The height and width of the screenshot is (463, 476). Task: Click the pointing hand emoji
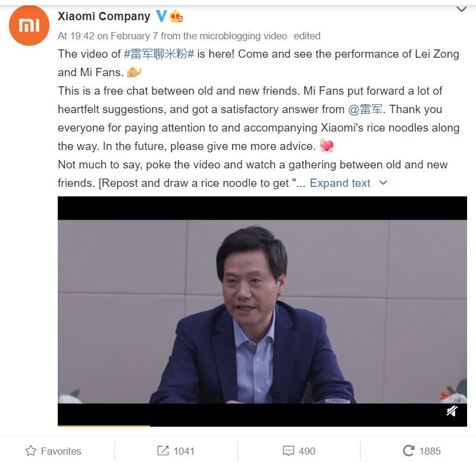(x=134, y=72)
